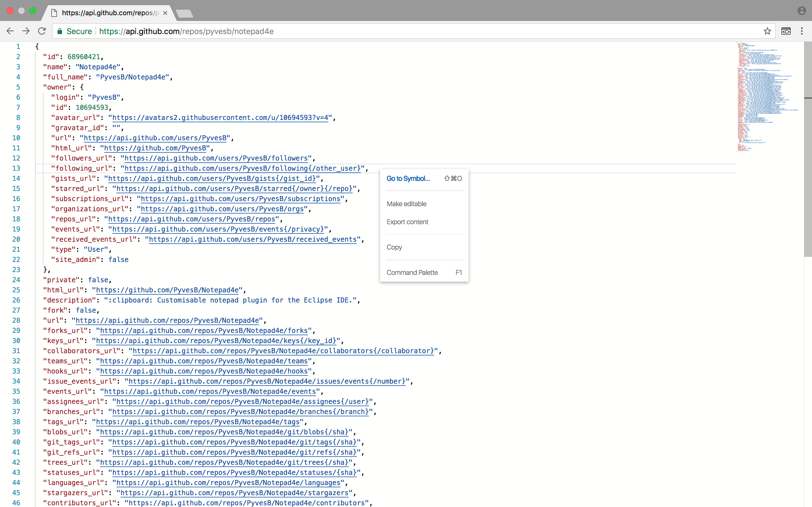Open a new browser tab
812x507 pixels.
click(184, 14)
